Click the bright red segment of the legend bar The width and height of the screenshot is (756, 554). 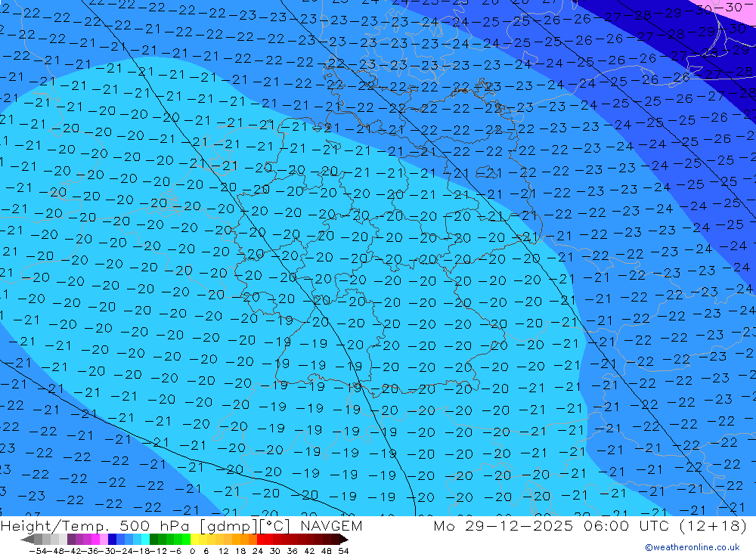pos(265,540)
